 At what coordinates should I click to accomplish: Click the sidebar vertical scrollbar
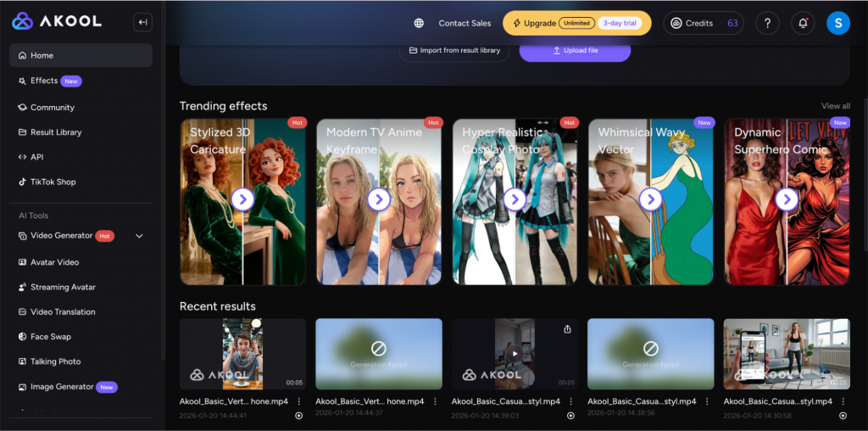163,180
